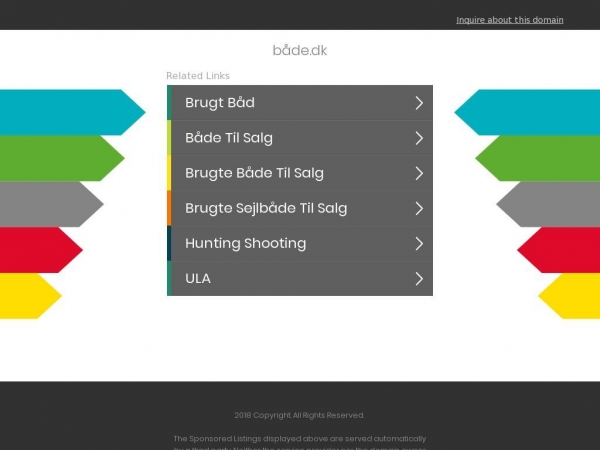Go to Brugte Sejlbåde Til Salg
The height and width of the screenshot is (450, 600).
(x=266, y=208)
